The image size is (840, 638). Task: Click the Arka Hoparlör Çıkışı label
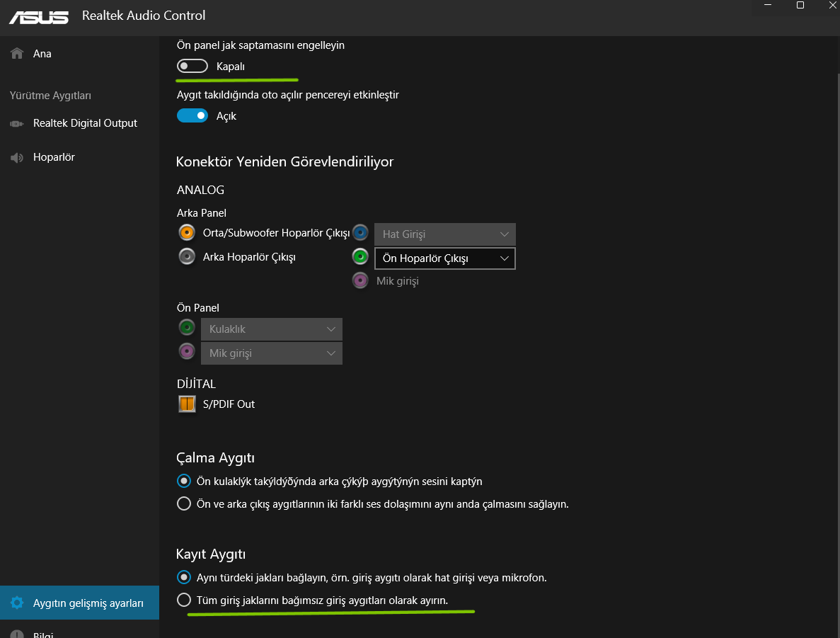pyautogui.click(x=249, y=257)
